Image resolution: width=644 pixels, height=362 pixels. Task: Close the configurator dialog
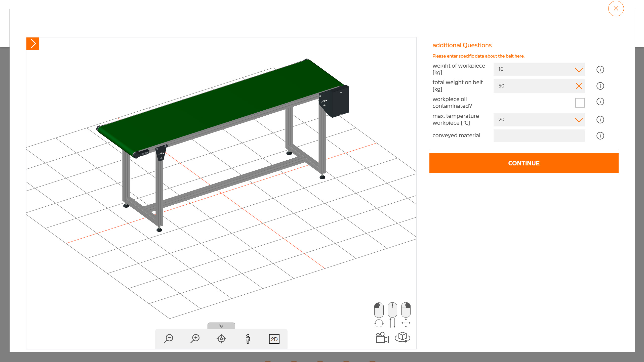(x=616, y=9)
